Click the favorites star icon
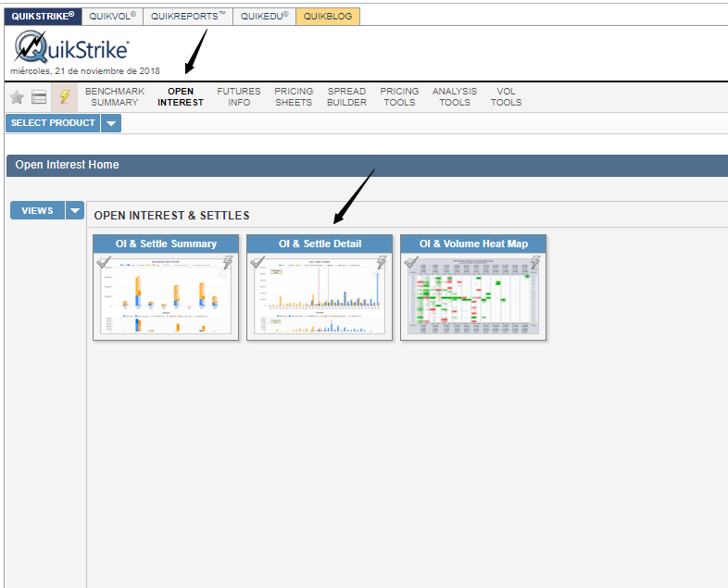The width and height of the screenshot is (728, 588). click(x=17, y=97)
